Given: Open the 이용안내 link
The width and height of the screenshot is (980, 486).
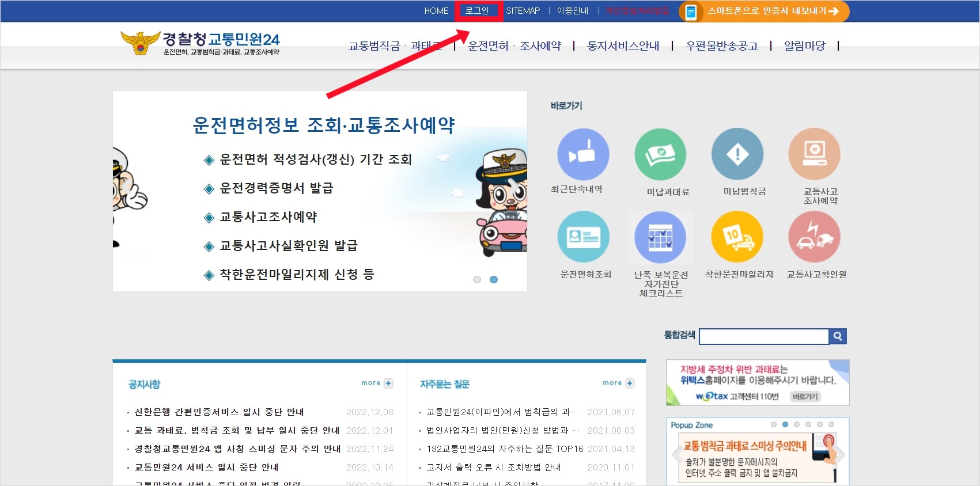Looking at the screenshot, I should (573, 11).
